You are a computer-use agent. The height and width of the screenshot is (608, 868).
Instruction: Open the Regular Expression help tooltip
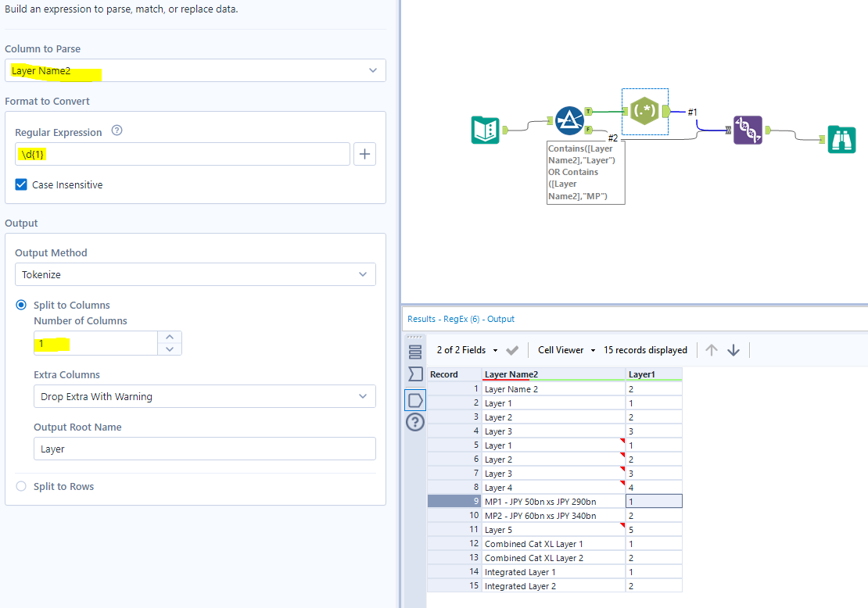(x=116, y=132)
